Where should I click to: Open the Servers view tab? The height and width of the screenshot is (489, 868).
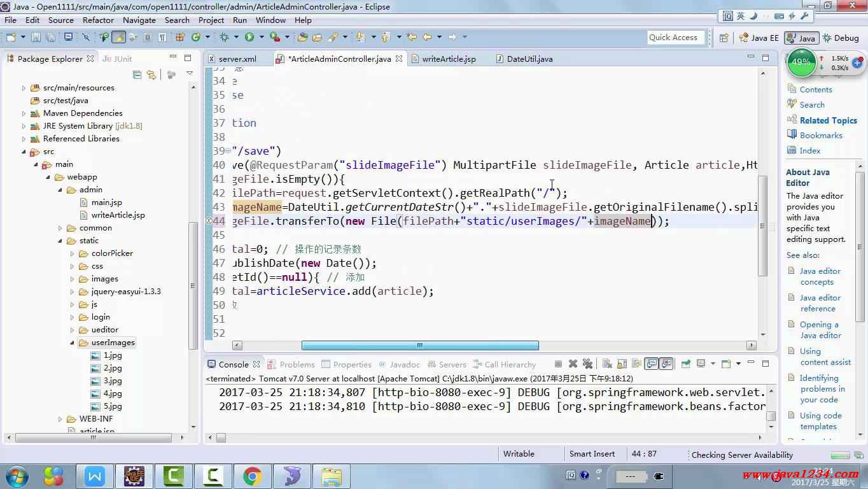[x=447, y=364]
